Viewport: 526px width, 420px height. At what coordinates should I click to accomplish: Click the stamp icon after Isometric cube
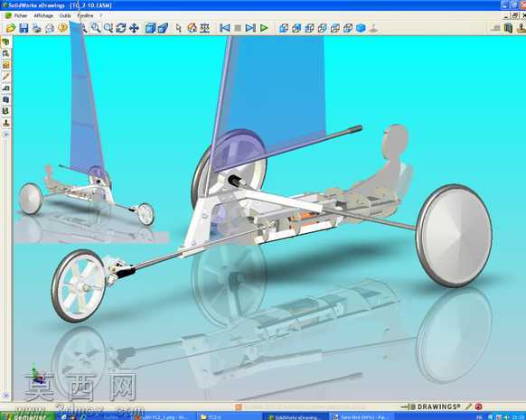[x=373, y=29]
